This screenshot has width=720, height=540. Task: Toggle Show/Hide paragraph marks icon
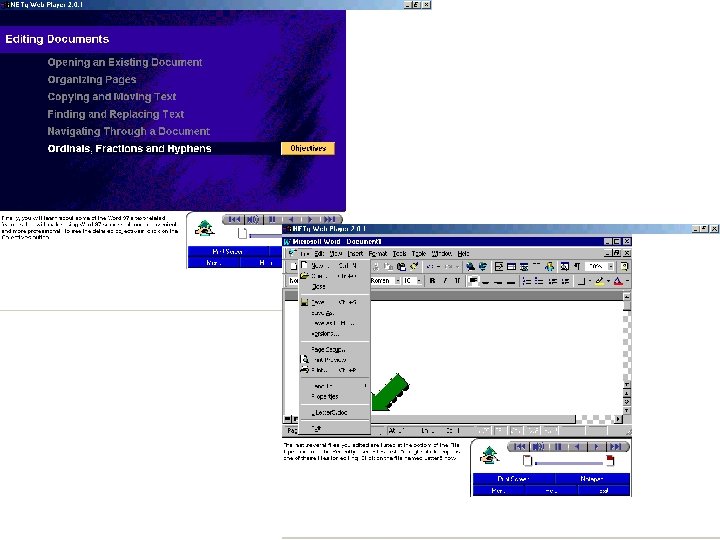577,266
